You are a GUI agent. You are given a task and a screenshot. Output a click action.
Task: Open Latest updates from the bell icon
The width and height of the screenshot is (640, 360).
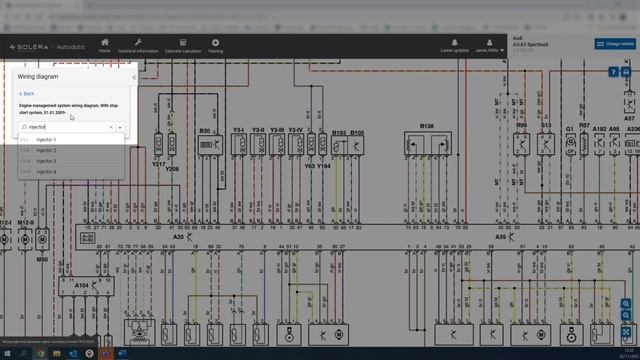pyautogui.click(x=454, y=46)
